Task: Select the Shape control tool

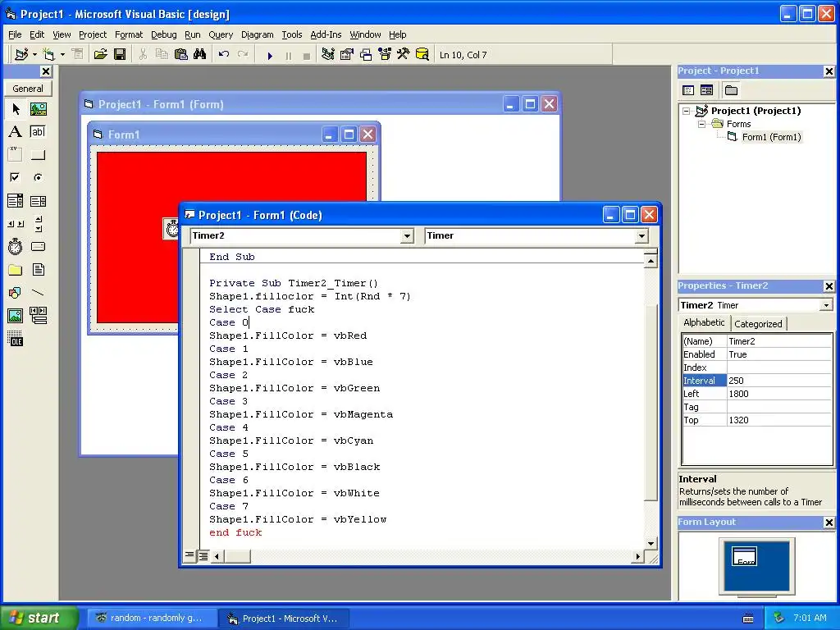Action: [16, 293]
